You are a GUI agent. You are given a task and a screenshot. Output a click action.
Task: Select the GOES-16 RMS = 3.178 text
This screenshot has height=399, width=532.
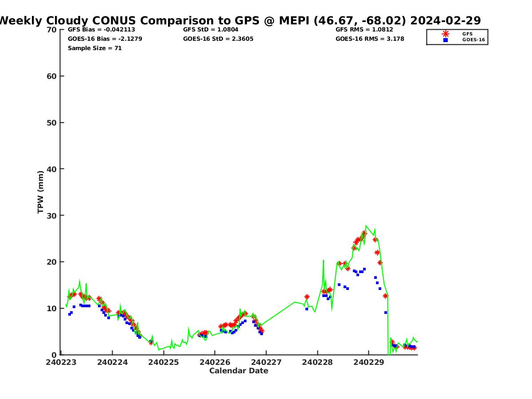(370, 39)
